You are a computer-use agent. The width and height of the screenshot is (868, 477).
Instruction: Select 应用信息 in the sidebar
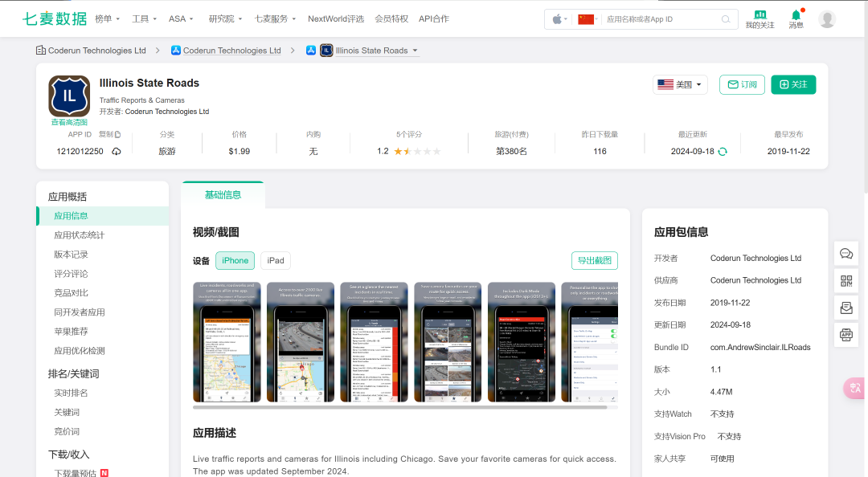pyautogui.click(x=102, y=216)
